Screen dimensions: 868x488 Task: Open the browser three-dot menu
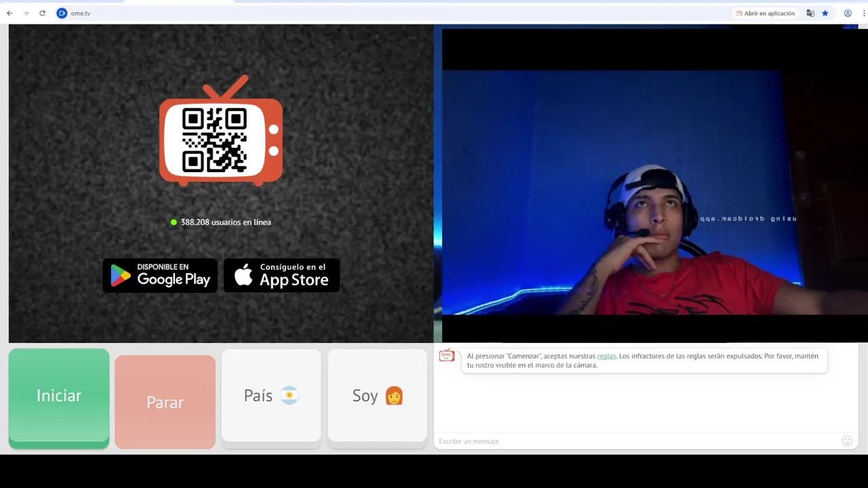864,13
